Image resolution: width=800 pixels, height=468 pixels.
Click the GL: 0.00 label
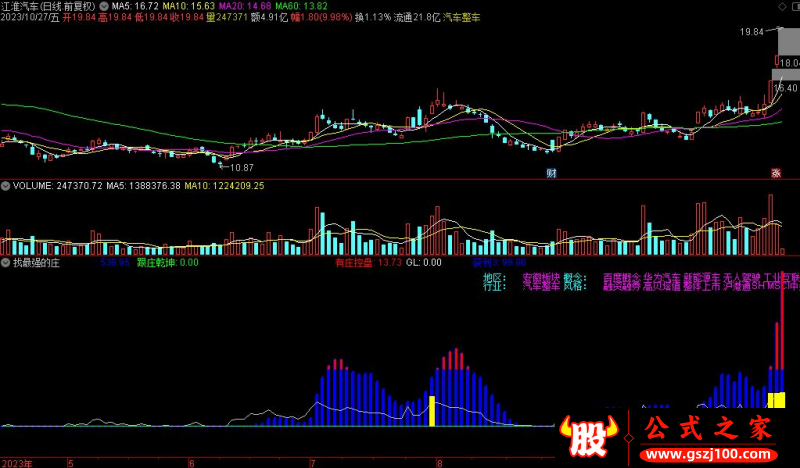[x=423, y=263]
